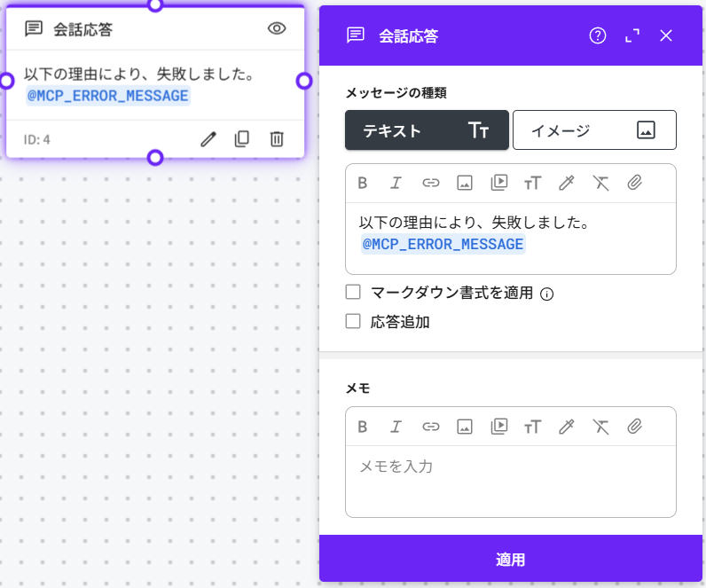The width and height of the screenshot is (706, 588).
Task: Delete the node with the trash icon
Action: coord(277,139)
